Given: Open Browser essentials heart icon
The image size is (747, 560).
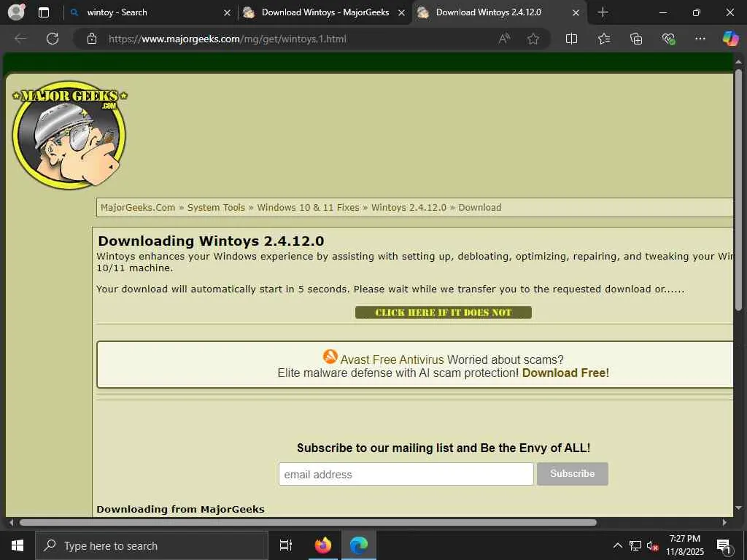Looking at the screenshot, I should point(668,39).
